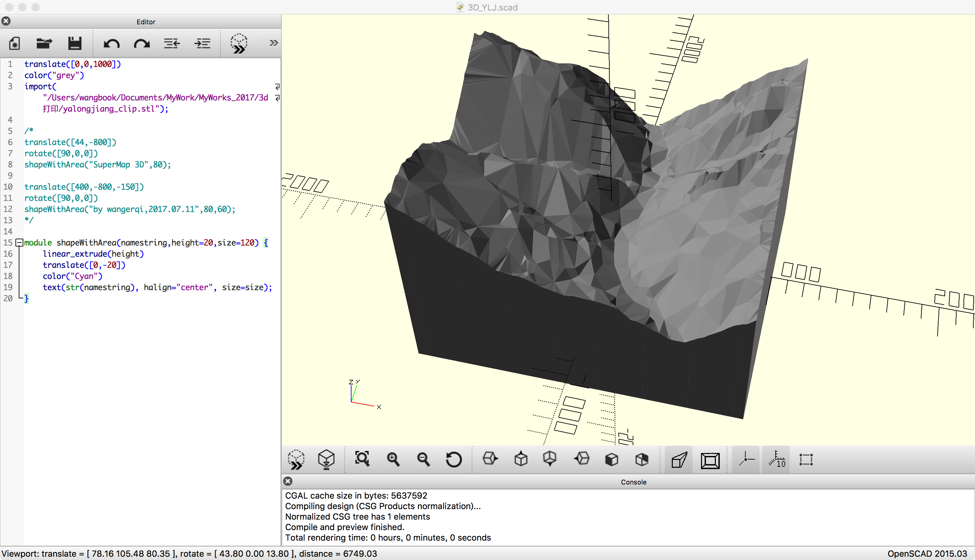The width and height of the screenshot is (975, 560).
Task: Click the text(str(namestring)...) line
Action: [157, 287]
